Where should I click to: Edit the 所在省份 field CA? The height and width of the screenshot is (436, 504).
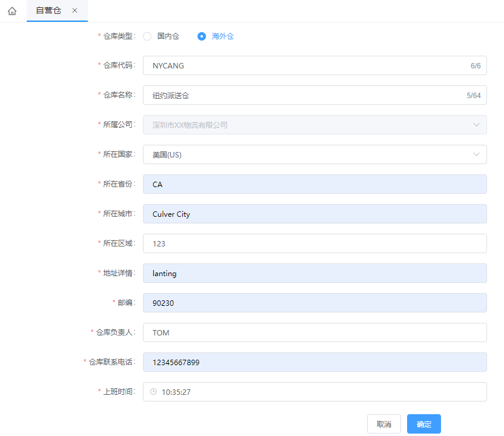[314, 184]
